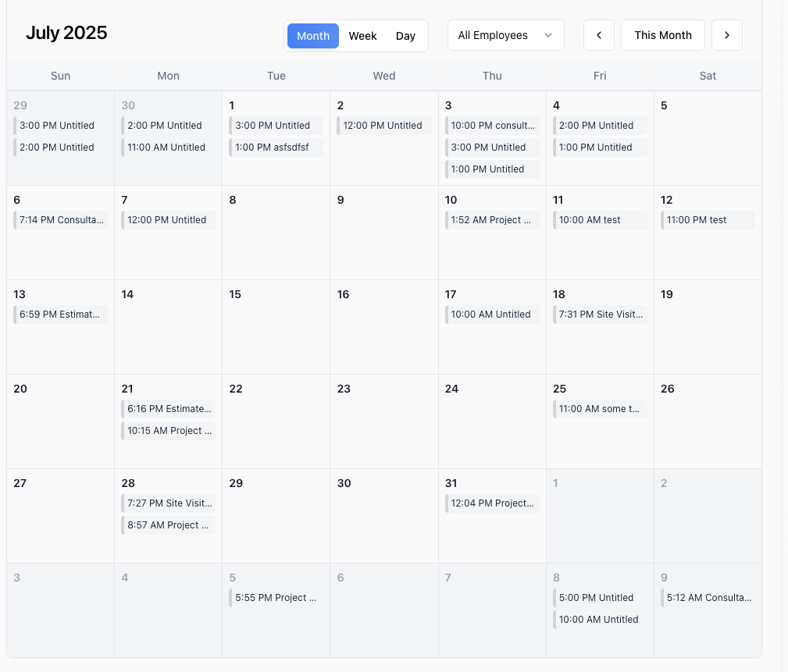Open 5:55 PM Project event on August 5
The image size is (788, 672).
[x=276, y=598]
